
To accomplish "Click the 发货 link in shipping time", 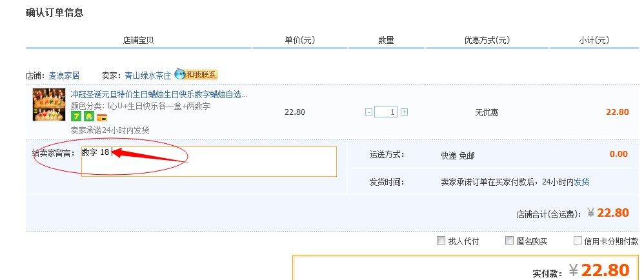I will 581,182.
